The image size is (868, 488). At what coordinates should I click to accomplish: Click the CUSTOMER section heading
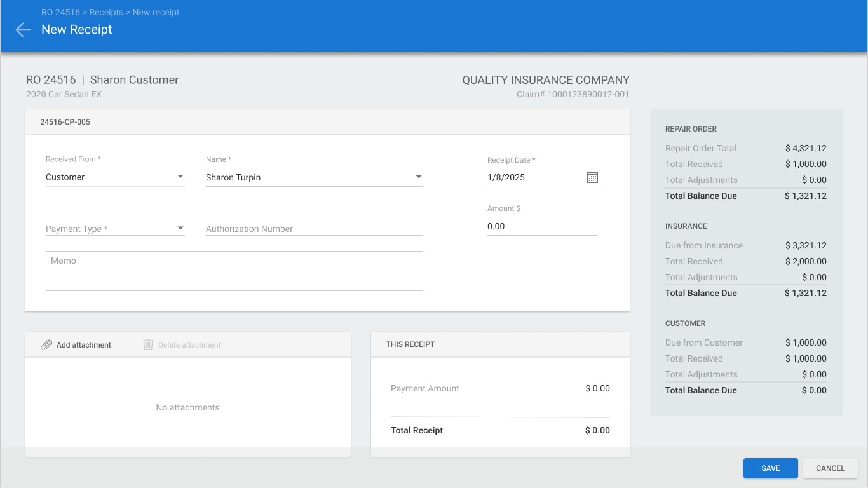686,323
